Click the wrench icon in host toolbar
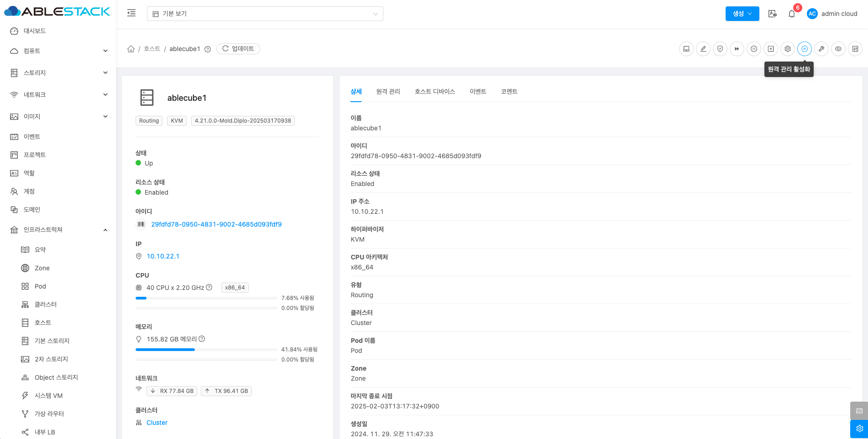The height and width of the screenshot is (439, 868). tap(821, 49)
